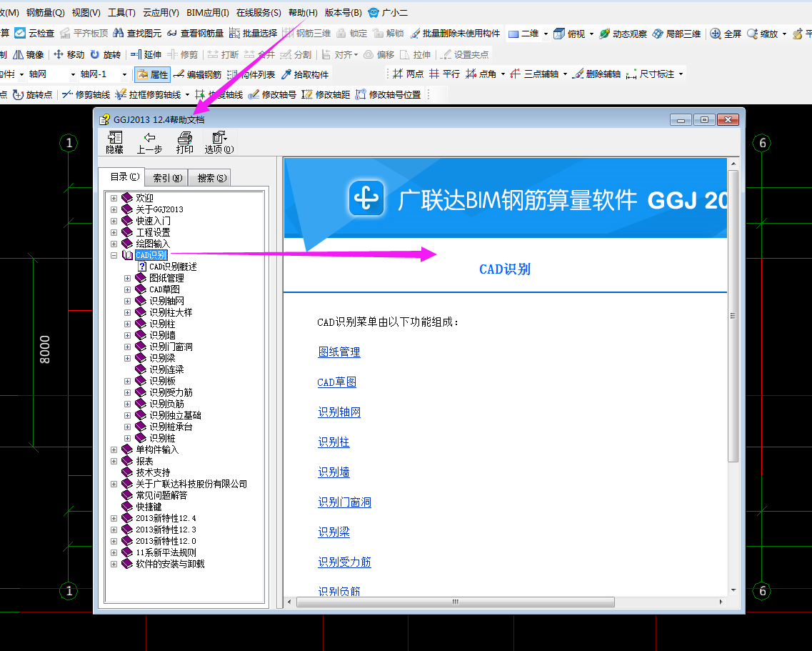
Task: Open the 识别柱 link in help content
Action: [x=334, y=442]
